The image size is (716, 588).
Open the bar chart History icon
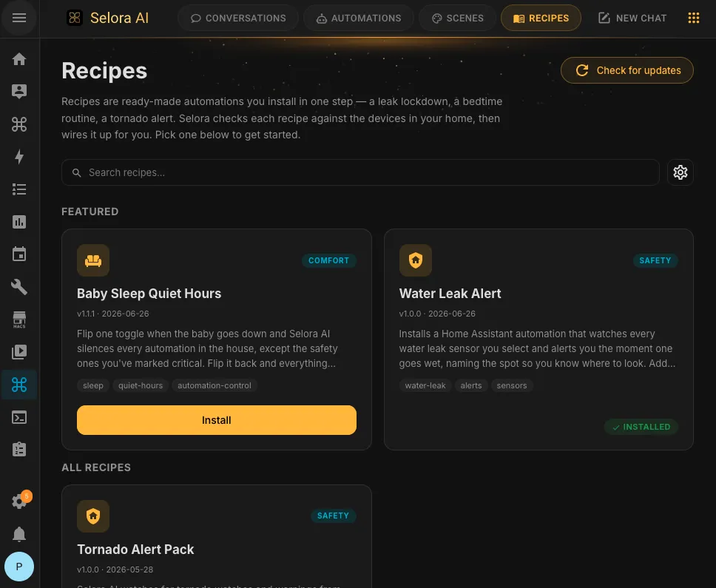pos(19,222)
